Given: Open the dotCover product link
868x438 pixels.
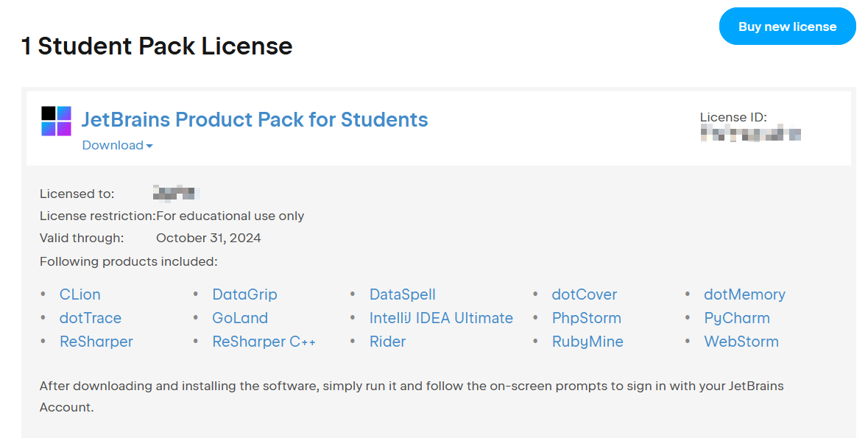Looking at the screenshot, I should click(x=584, y=294).
